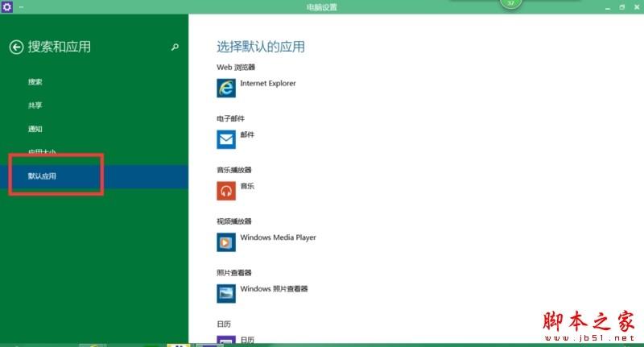This screenshot has width=644, height=347.
Task: Open the search magnifier in the sidebar
Action: (x=175, y=48)
